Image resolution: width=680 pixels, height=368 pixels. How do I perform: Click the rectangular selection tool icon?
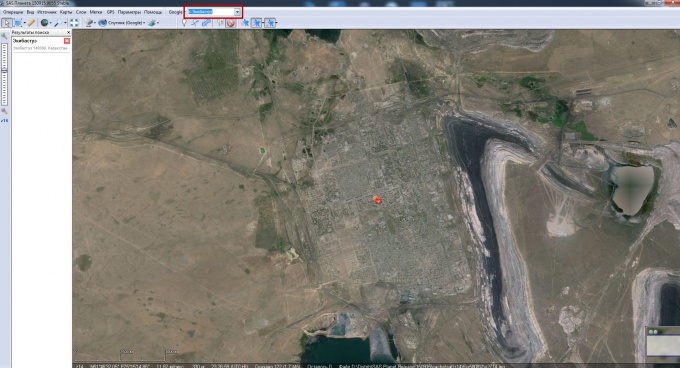(18, 23)
